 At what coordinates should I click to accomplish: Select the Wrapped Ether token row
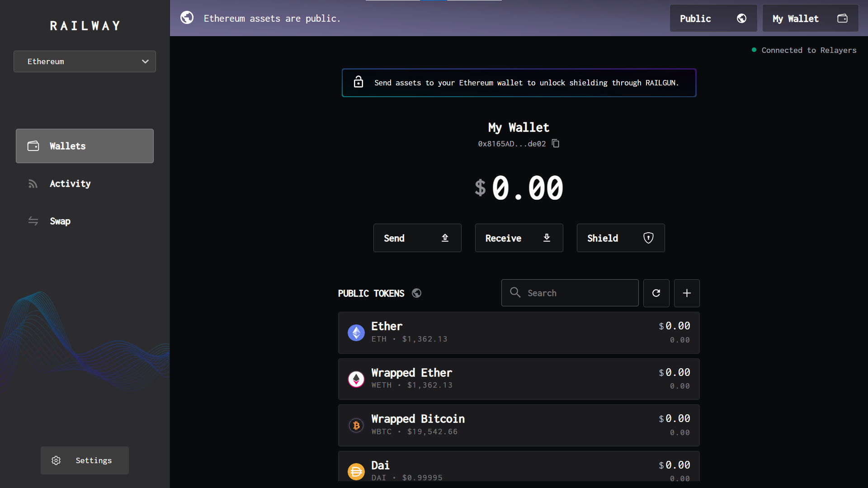(519, 379)
